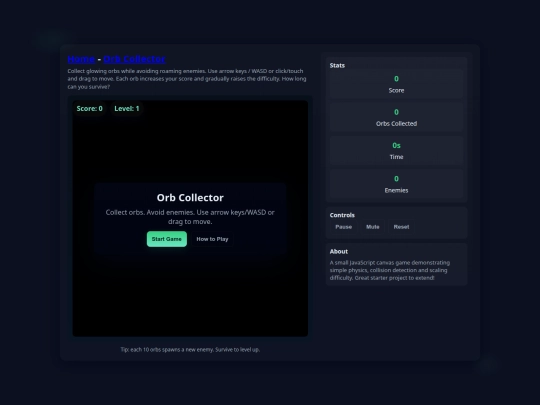Click the Orb Collector overlay title

click(190, 198)
